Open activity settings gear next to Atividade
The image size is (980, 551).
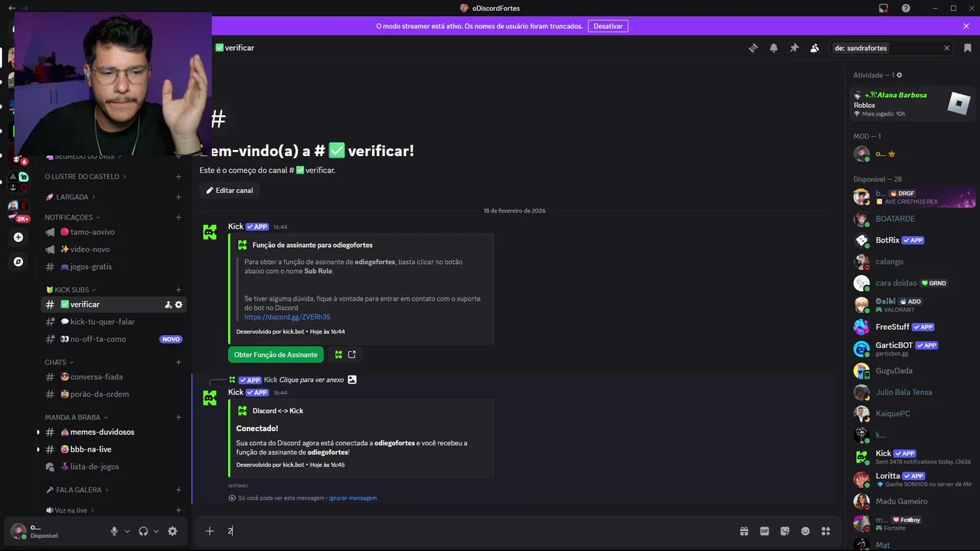900,75
